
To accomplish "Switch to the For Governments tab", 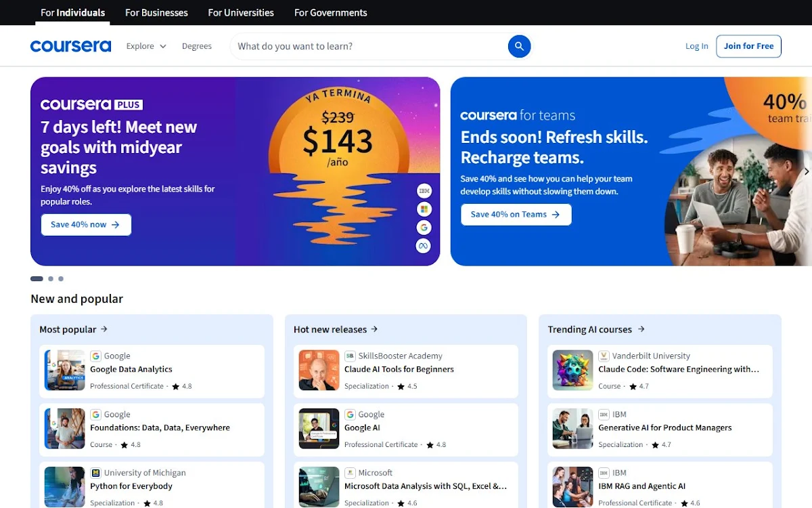I will tap(331, 12).
